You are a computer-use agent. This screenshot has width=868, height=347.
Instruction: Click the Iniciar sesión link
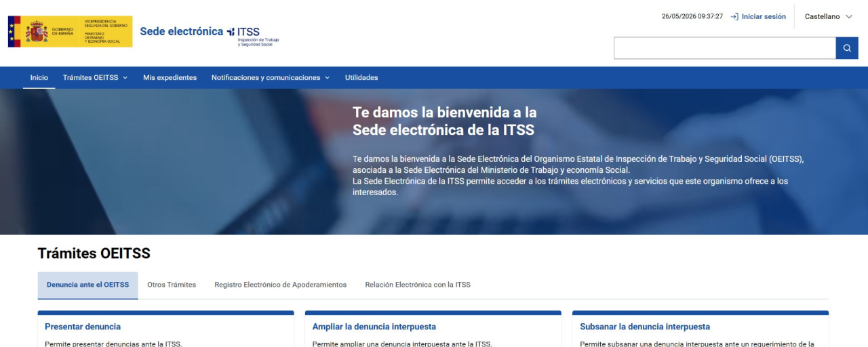click(764, 16)
